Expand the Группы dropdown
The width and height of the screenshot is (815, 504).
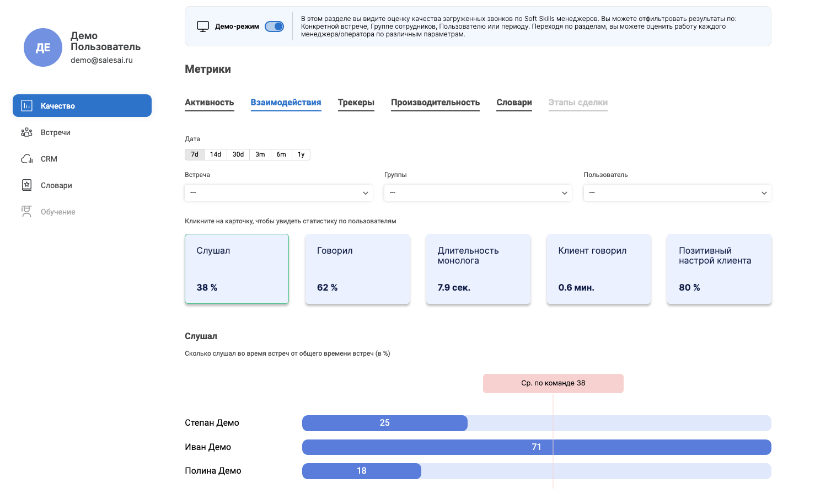[478, 193]
